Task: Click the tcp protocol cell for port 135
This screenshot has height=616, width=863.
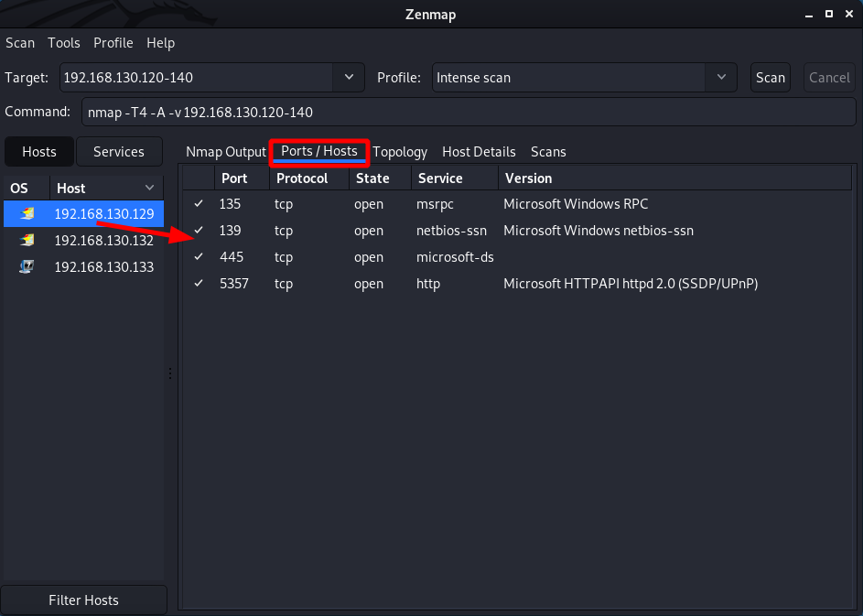Action: pyautogui.click(x=284, y=204)
